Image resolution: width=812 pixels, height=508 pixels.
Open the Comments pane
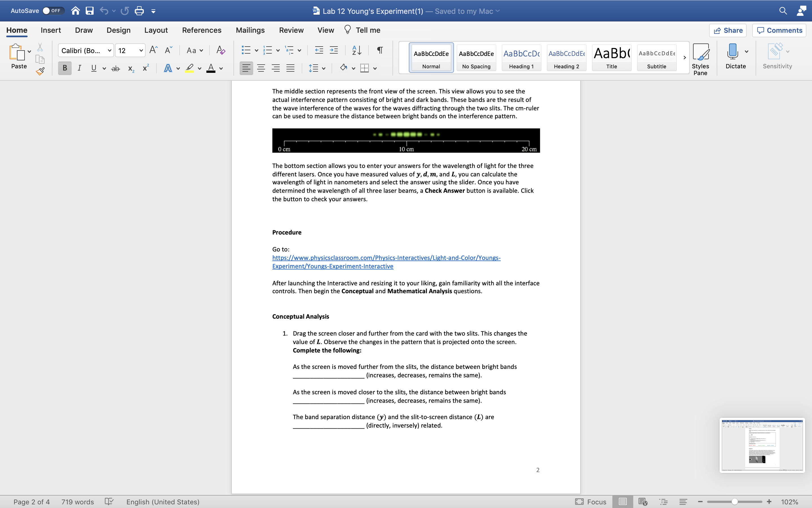(x=779, y=30)
